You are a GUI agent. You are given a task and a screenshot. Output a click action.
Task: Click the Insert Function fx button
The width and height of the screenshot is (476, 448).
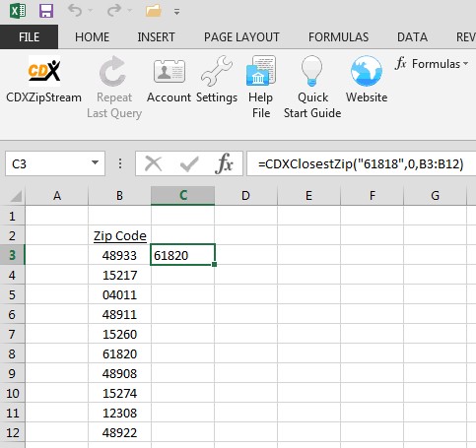pyautogui.click(x=225, y=163)
